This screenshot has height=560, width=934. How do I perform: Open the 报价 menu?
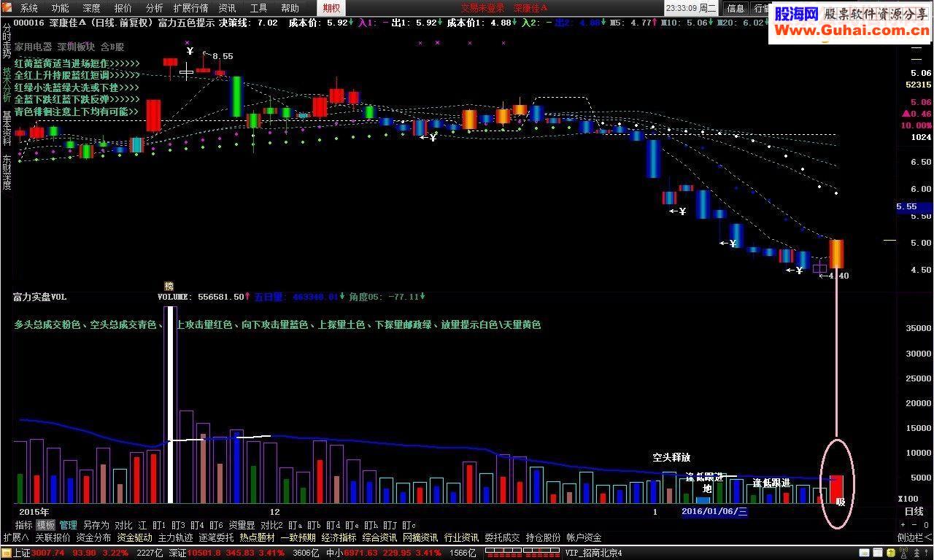coord(123,8)
